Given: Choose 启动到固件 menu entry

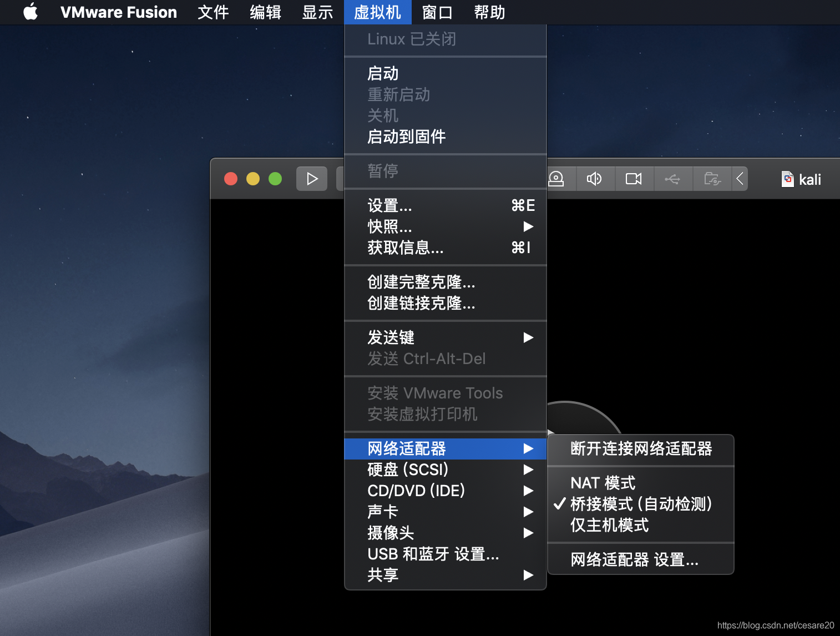Looking at the screenshot, I should coord(446,137).
